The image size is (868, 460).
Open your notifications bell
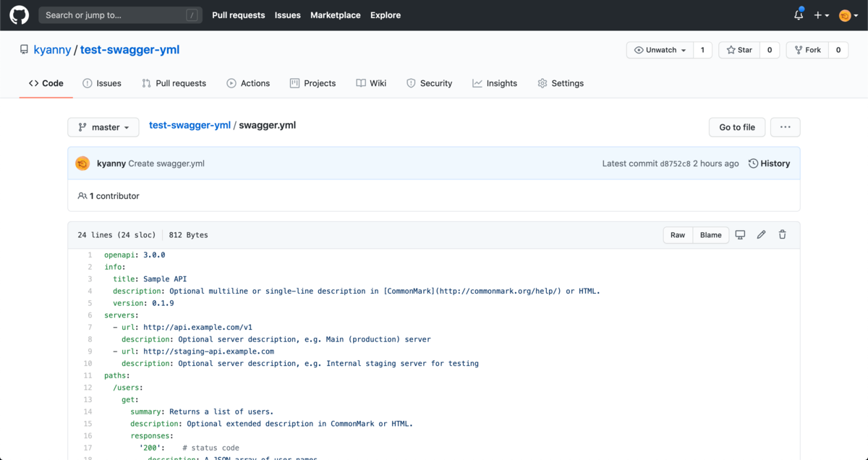point(798,14)
